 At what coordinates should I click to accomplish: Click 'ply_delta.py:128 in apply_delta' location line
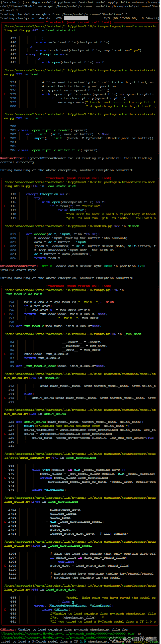(35, 414)
